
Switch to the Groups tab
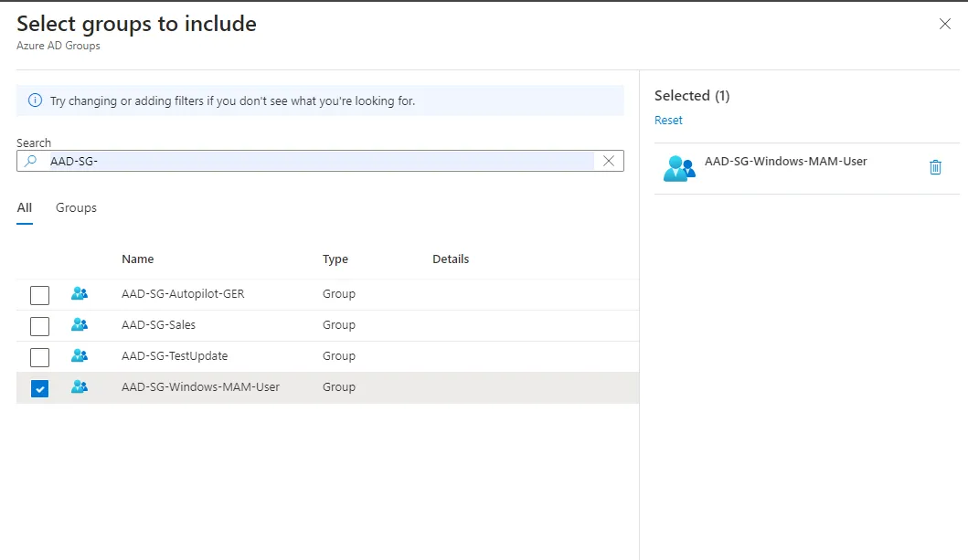click(x=76, y=208)
